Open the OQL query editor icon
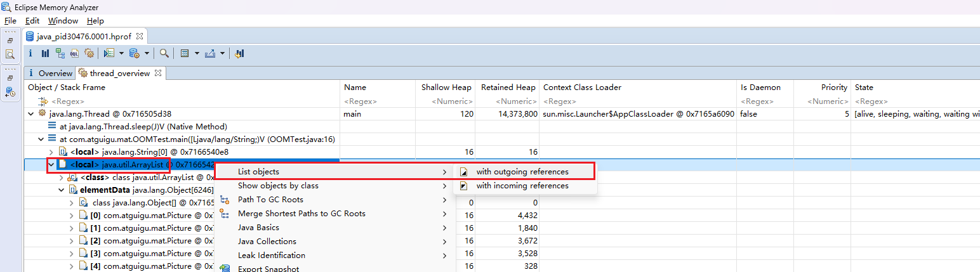 tap(75, 54)
